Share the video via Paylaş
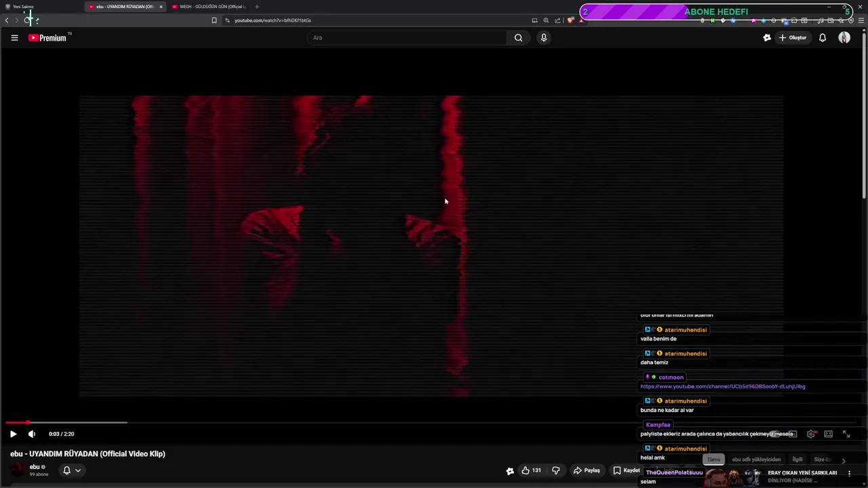The image size is (868, 488). (587, 470)
